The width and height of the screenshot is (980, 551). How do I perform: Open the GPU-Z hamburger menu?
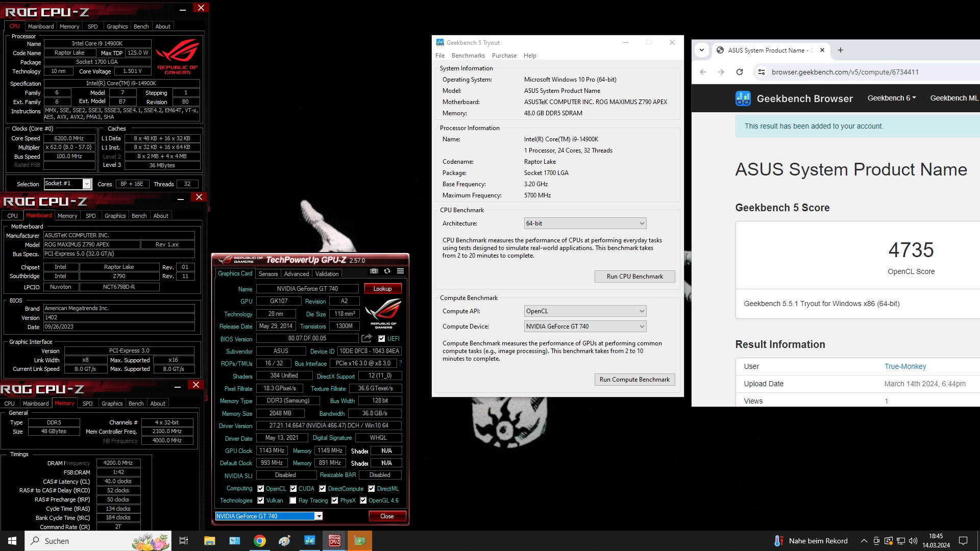coord(401,271)
